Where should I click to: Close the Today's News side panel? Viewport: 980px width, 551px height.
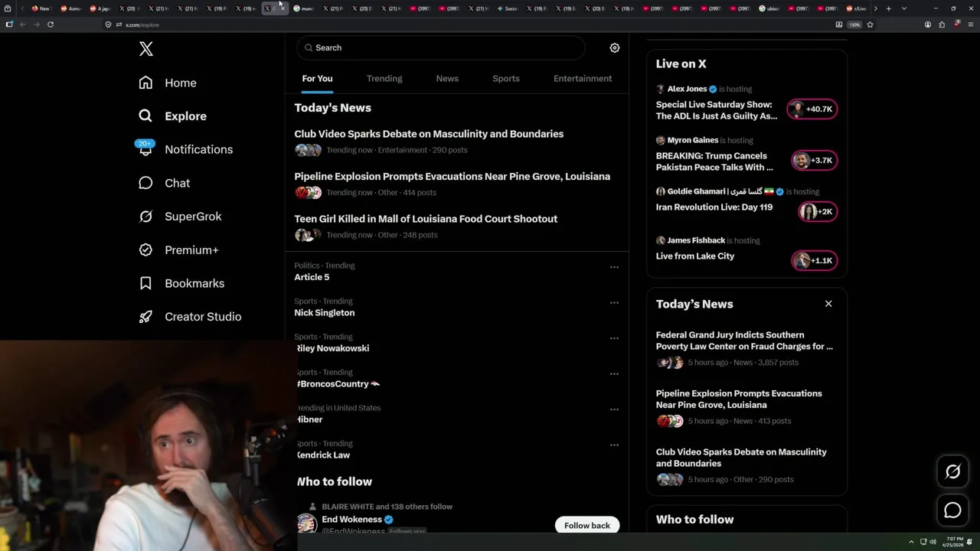coord(828,304)
